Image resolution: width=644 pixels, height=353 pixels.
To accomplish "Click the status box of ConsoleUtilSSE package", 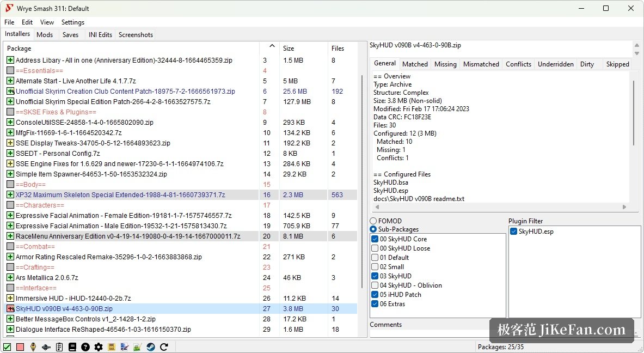I will 11,122.
